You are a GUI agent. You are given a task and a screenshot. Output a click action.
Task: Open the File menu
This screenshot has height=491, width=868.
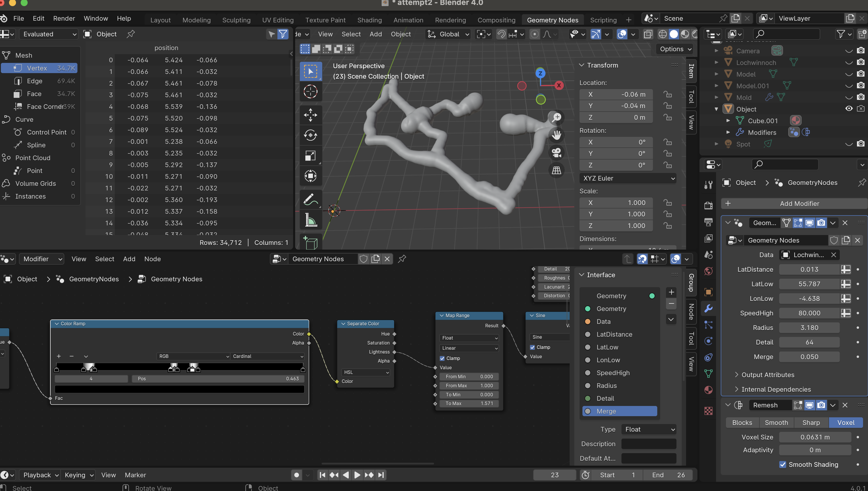[x=19, y=18]
